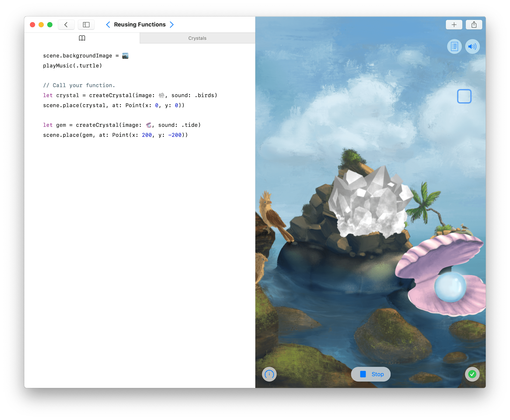The width and height of the screenshot is (510, 420).
Task: Toggle the sidebar panel
Action: click(x=86, y=25)
